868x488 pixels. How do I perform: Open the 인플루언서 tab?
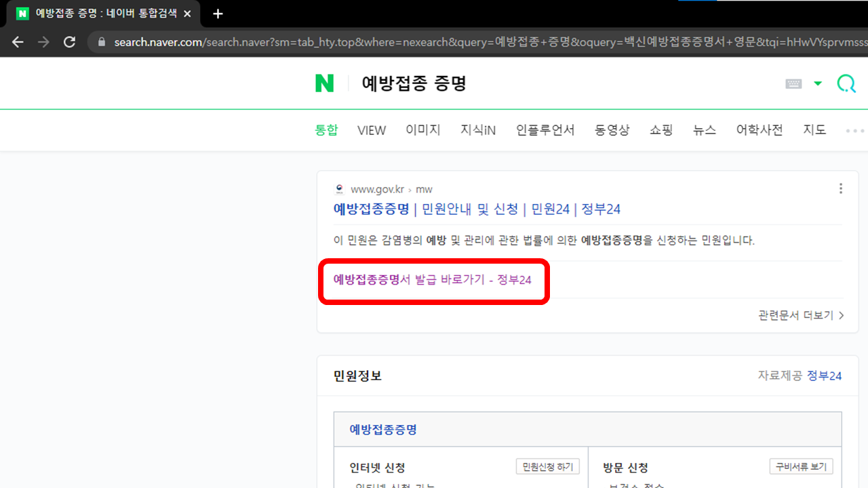pos(545,130)
